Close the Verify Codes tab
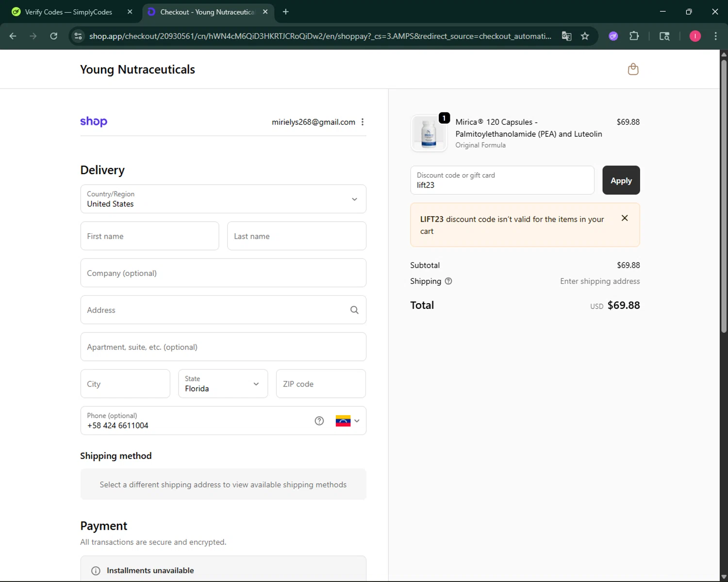This screenshot has width=728, height=582. 130,12
